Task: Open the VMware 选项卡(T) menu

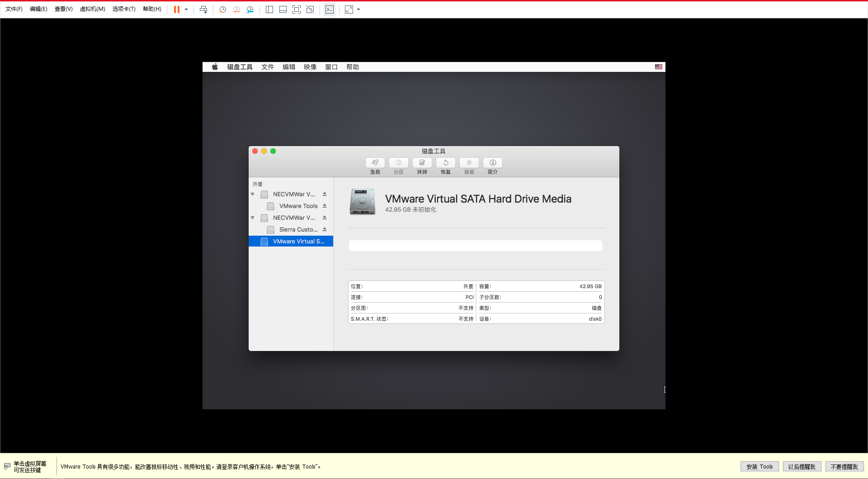Action: tap(124, 9)
